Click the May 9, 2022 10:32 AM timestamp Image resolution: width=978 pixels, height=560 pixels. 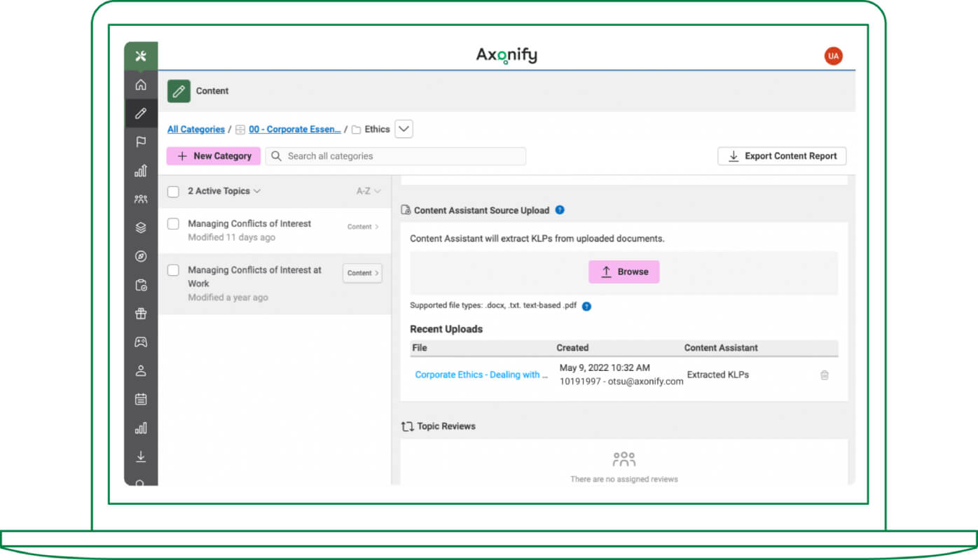click(x=605, y=368)
